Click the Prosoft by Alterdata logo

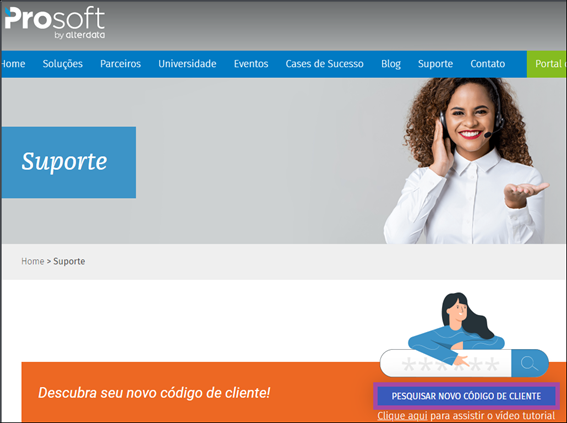(x=55, y=22)
